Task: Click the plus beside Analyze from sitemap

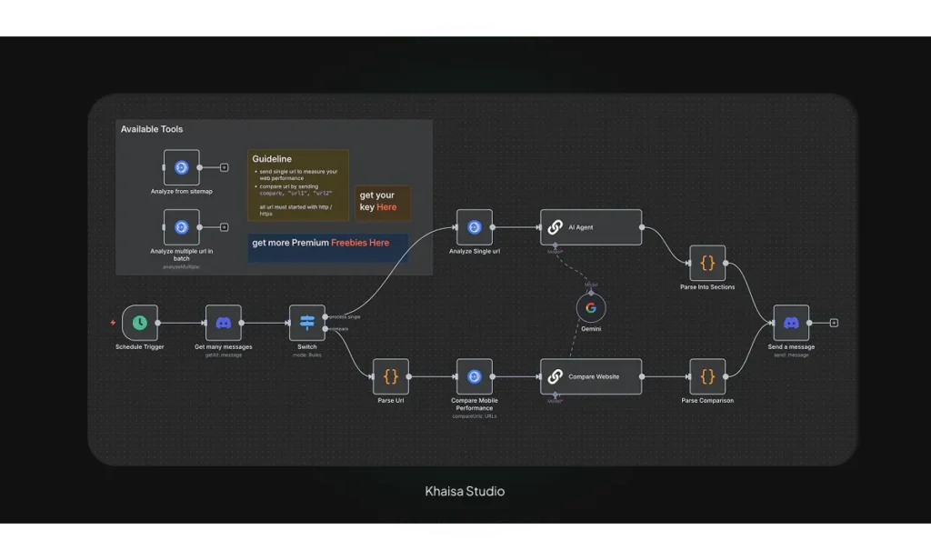Action: click(x=224, y=167)
